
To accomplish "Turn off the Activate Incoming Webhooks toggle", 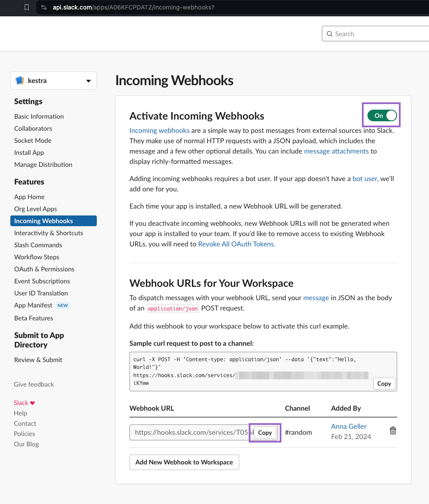I will pyautogui.click(x=382, y=115).
